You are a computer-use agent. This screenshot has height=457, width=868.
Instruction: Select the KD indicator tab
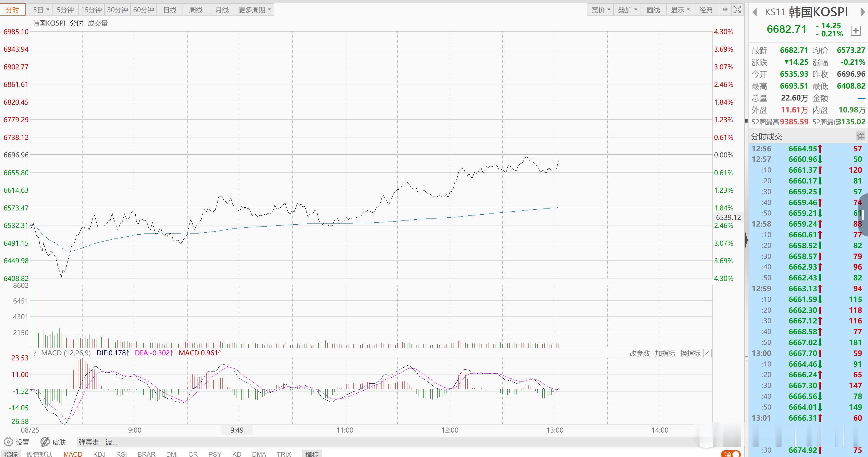[237, 454]
